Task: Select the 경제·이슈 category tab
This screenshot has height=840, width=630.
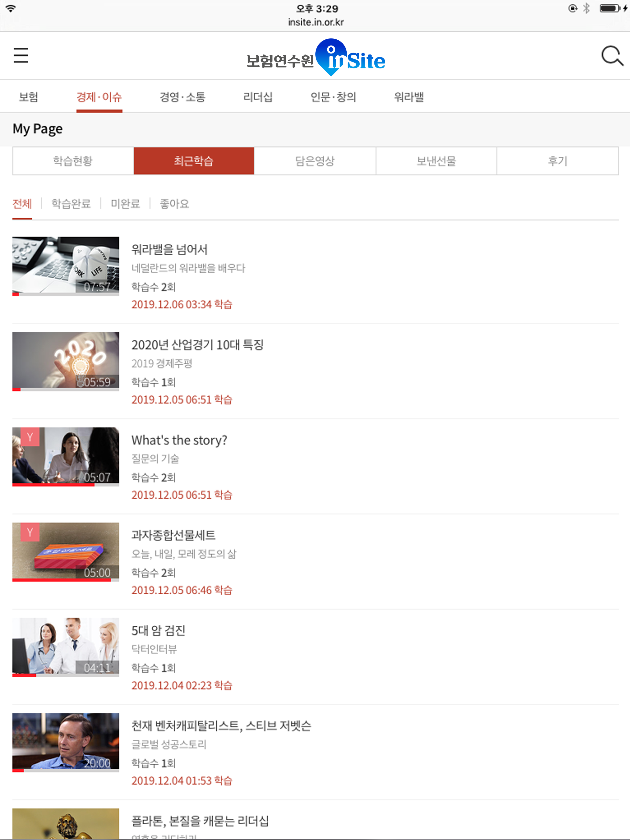Action: pyautogui.click(x=99, y=97)
